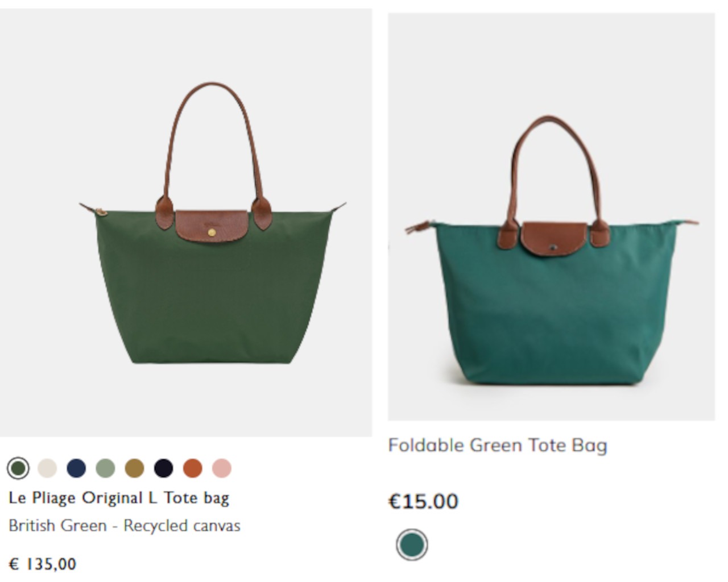
Task: Pick the rust orange color swatch
Action: [x=193, y=468]
